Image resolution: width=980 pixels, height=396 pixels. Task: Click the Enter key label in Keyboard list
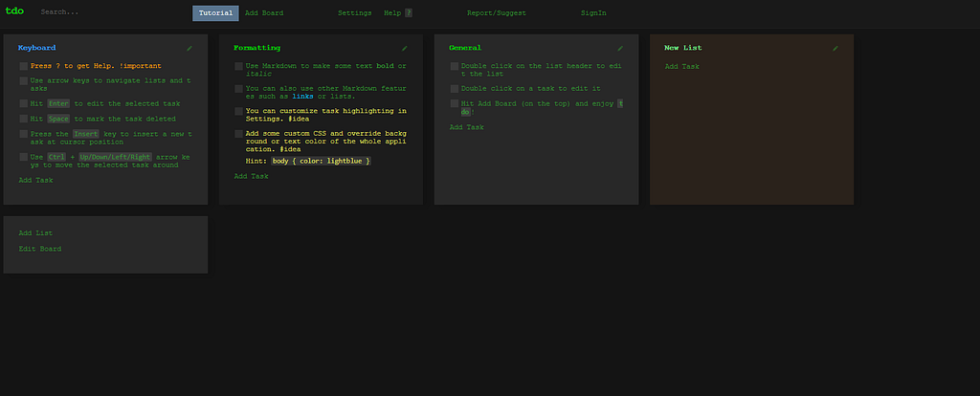[x=58, y=103]
